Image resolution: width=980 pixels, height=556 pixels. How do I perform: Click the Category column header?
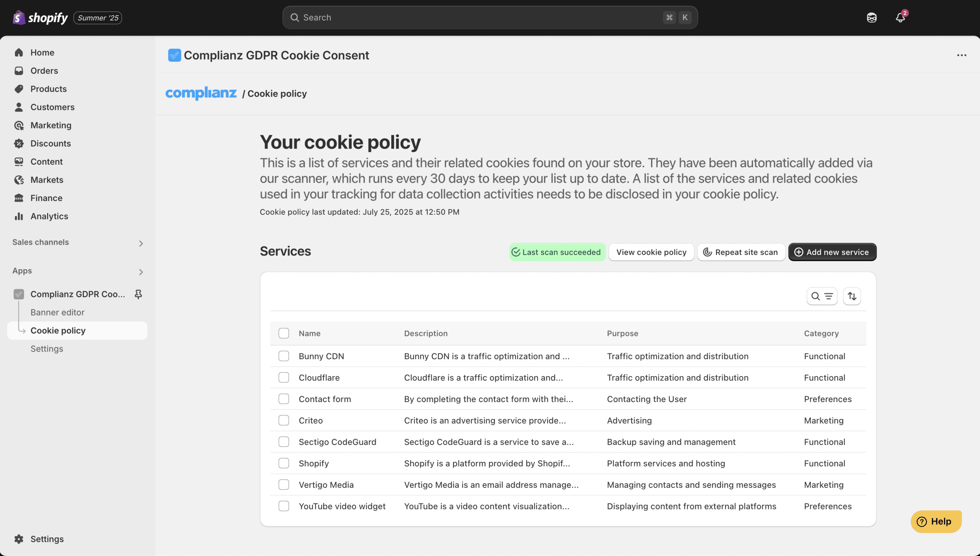tap(821, 333)
